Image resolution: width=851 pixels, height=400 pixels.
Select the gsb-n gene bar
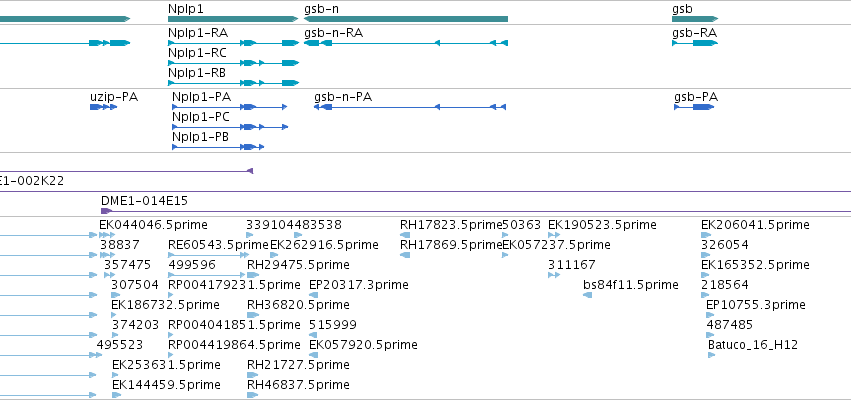(406, 19)
